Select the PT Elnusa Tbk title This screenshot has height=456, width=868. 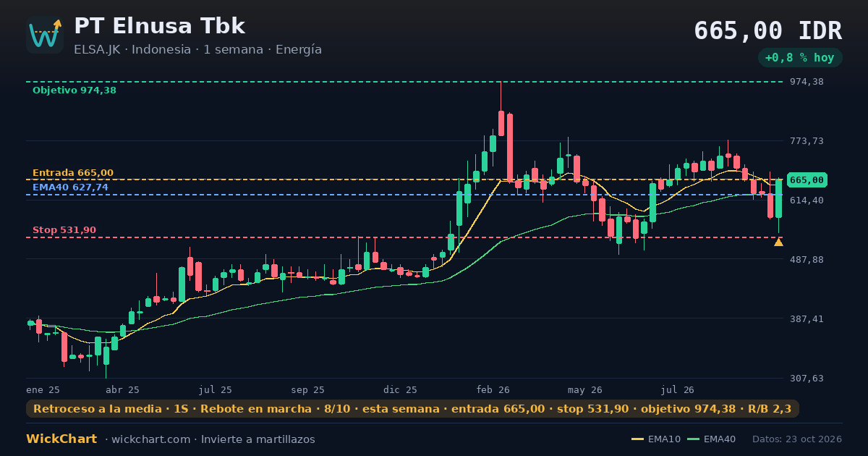click(160, 26)
